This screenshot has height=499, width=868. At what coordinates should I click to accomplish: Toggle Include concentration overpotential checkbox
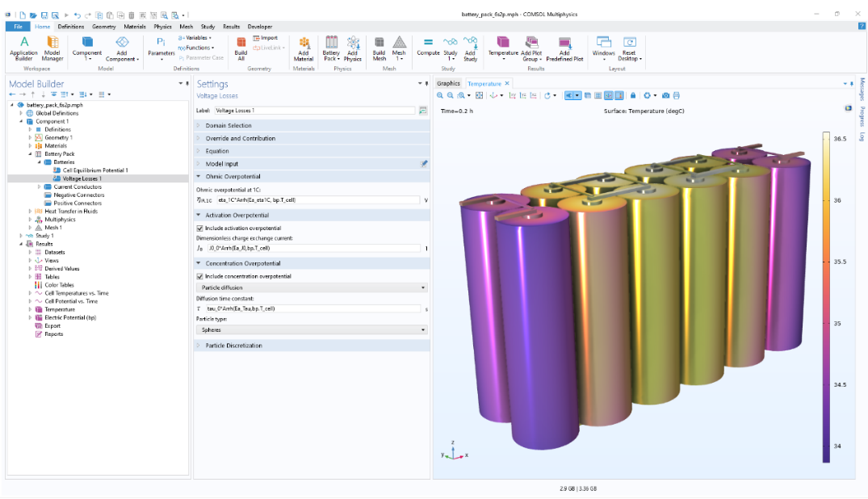pyautogui.click(x=199, y=276)
